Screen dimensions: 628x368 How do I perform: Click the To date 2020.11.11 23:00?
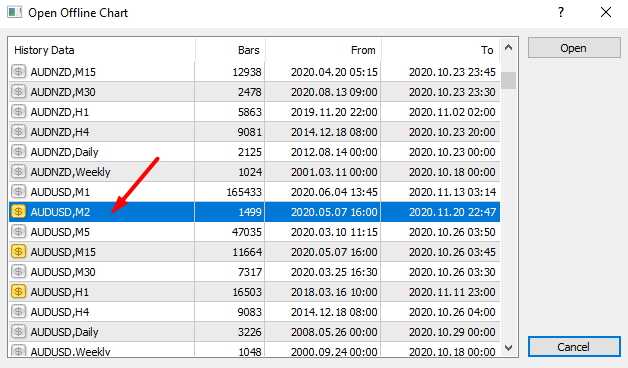pos(452,292)
